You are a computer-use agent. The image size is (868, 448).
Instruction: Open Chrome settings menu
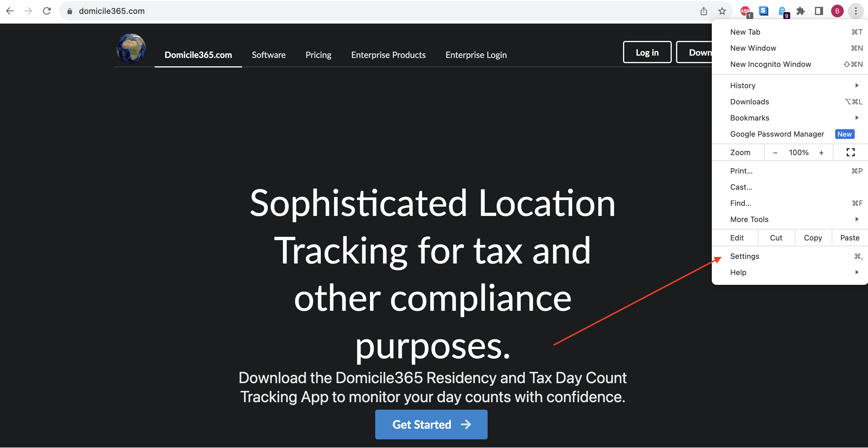(x=745, y=256)
